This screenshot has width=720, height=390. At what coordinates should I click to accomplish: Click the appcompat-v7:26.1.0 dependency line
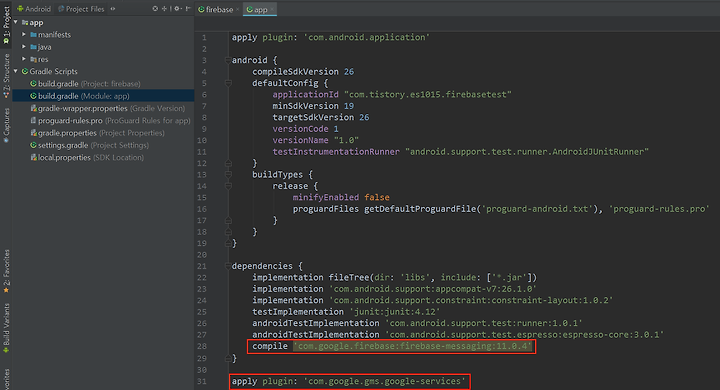pos(394,289)
